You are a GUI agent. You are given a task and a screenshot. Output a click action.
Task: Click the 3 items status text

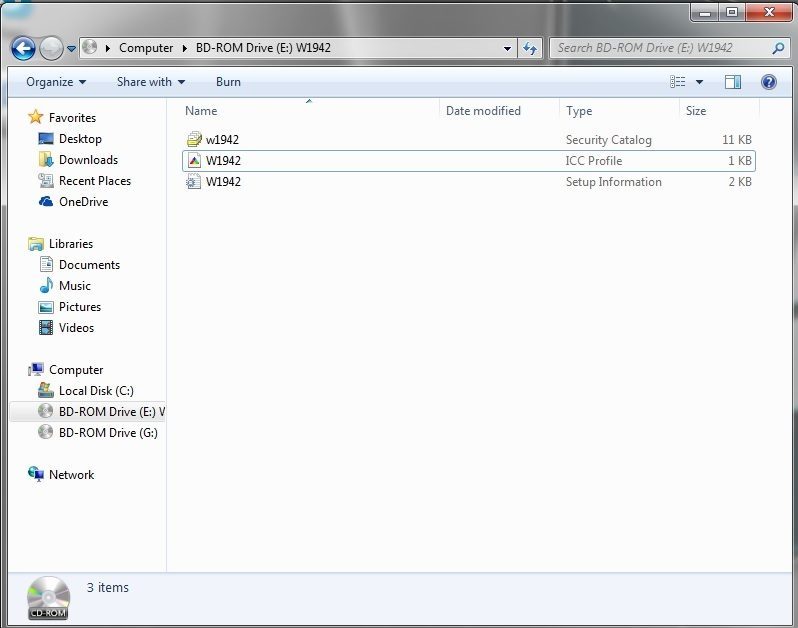[107, 587]
